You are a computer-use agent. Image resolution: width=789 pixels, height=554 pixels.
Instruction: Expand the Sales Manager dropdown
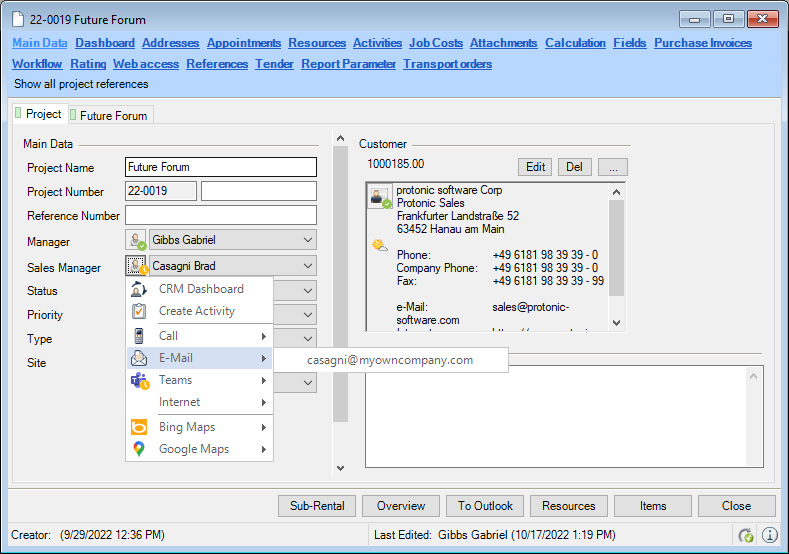(x=308, y=266)
